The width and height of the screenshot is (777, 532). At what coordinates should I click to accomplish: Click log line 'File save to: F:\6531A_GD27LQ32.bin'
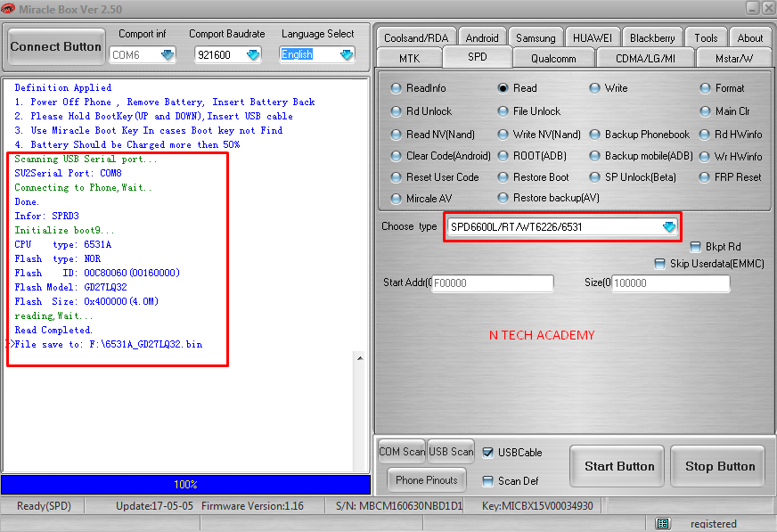click(x=109, y=344)
